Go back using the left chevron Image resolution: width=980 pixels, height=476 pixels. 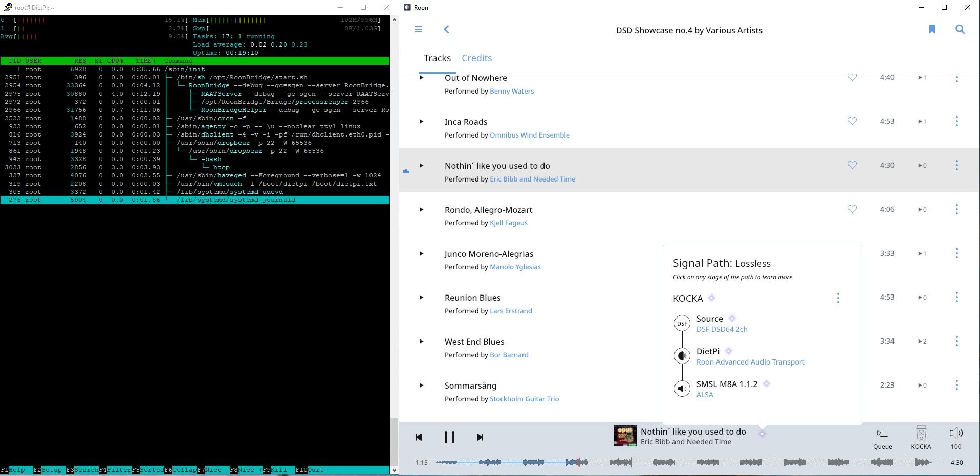pos(446,29)
